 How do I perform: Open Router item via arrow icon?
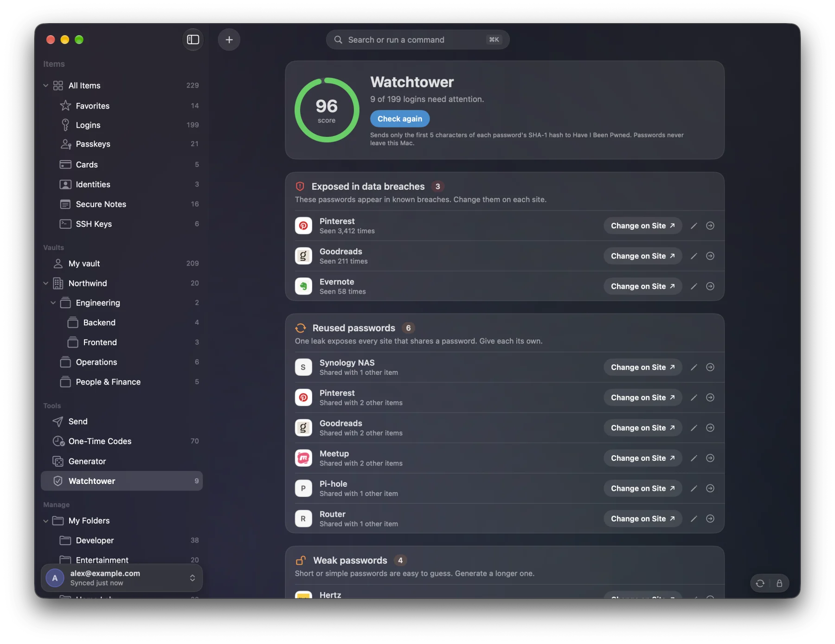[x=710, y=519]
